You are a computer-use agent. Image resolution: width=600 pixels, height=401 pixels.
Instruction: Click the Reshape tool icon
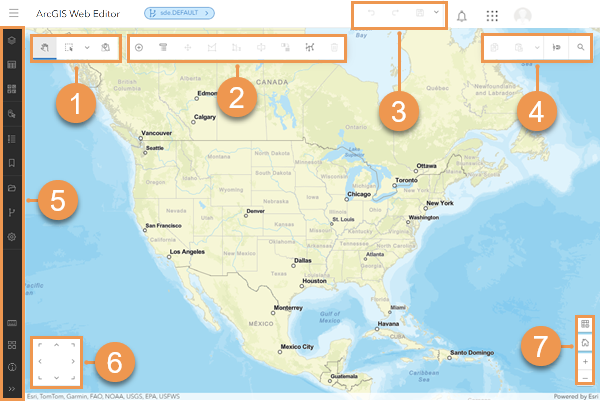(212, 47)
